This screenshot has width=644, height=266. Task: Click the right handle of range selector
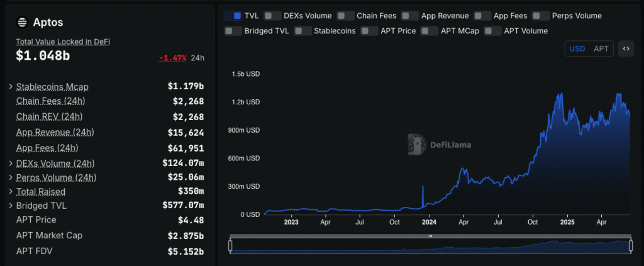coord(631,247)
